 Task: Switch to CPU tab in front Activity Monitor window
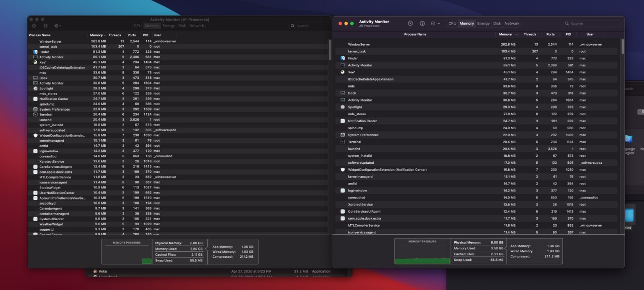tap(452, 23)
